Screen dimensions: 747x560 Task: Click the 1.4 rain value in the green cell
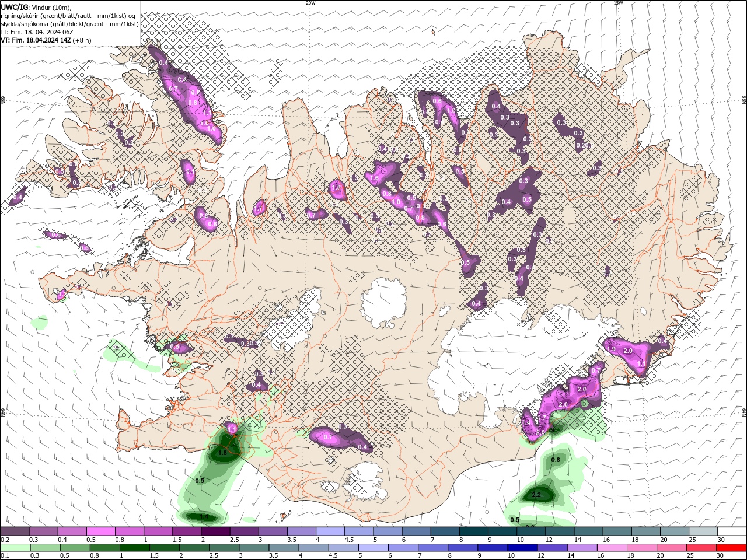pyautogui.click(x=204, y=516)
